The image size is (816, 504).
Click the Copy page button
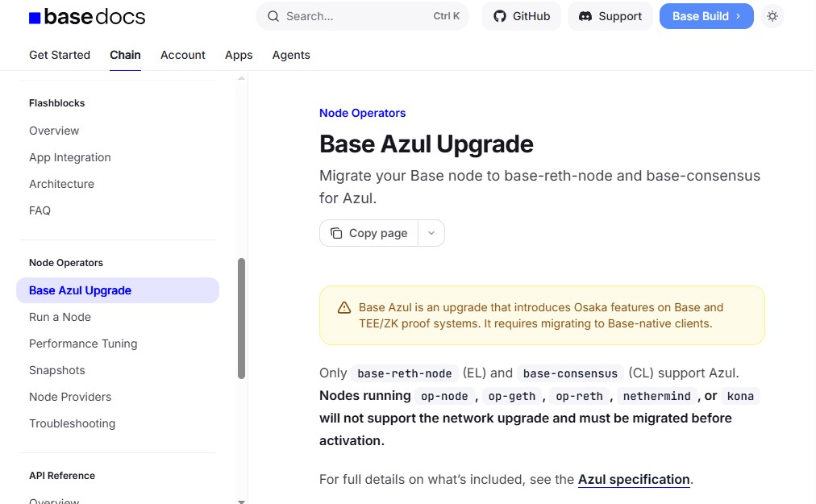coord(369,233)
